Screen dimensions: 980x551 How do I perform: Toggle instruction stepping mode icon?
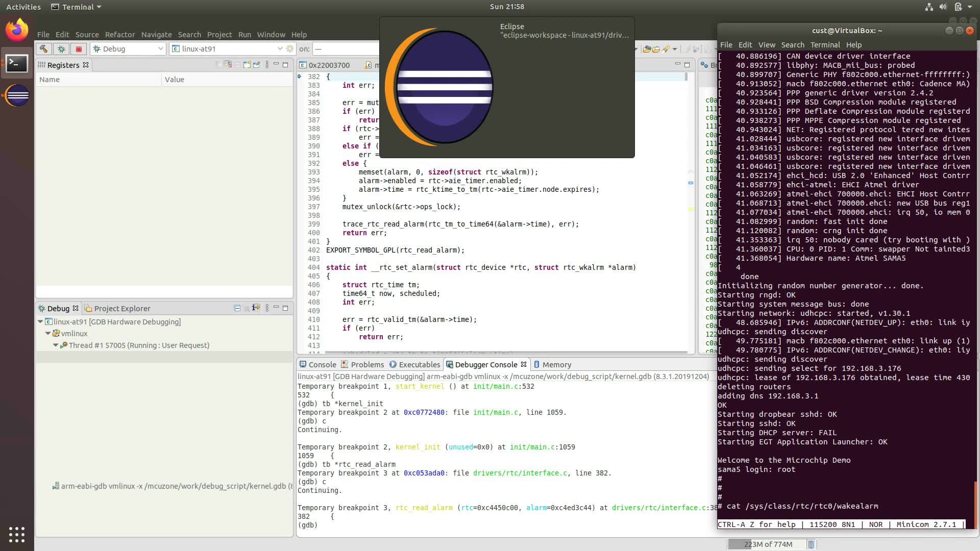pos(256,308)
